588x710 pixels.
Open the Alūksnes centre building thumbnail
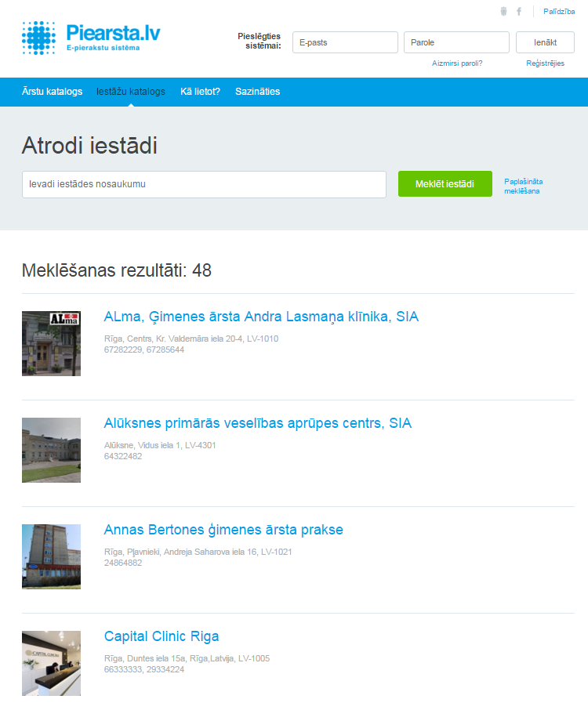51,450
